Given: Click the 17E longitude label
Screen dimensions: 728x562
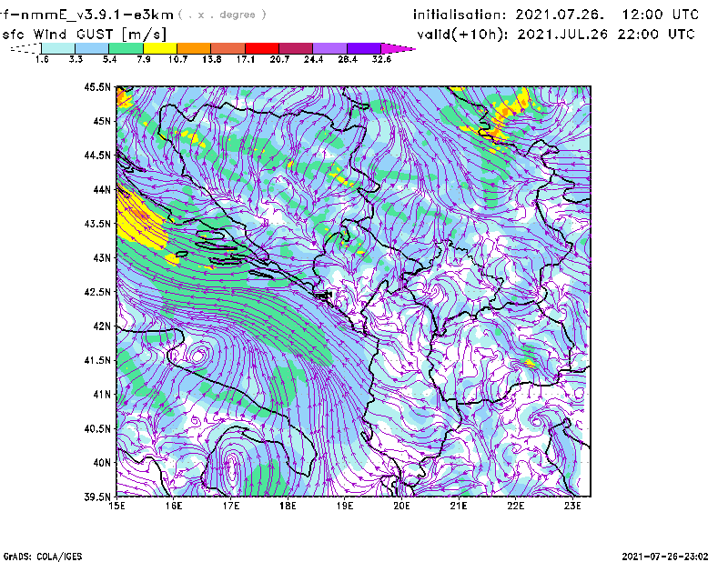Looking at the screenshot, I should click(231, 506).
